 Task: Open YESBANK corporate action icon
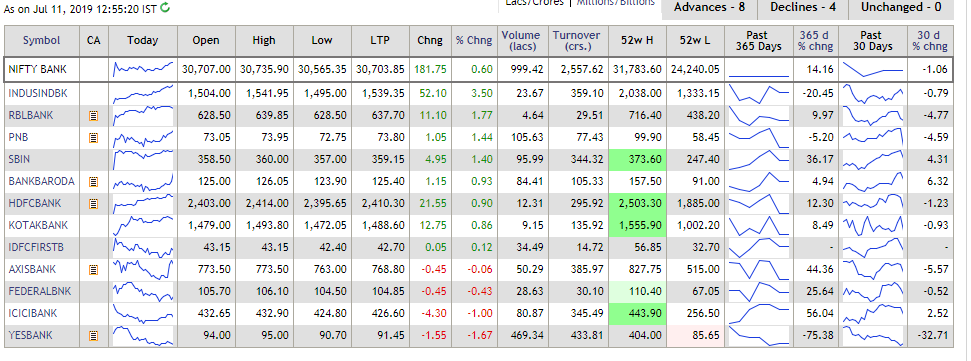(94, 336)
